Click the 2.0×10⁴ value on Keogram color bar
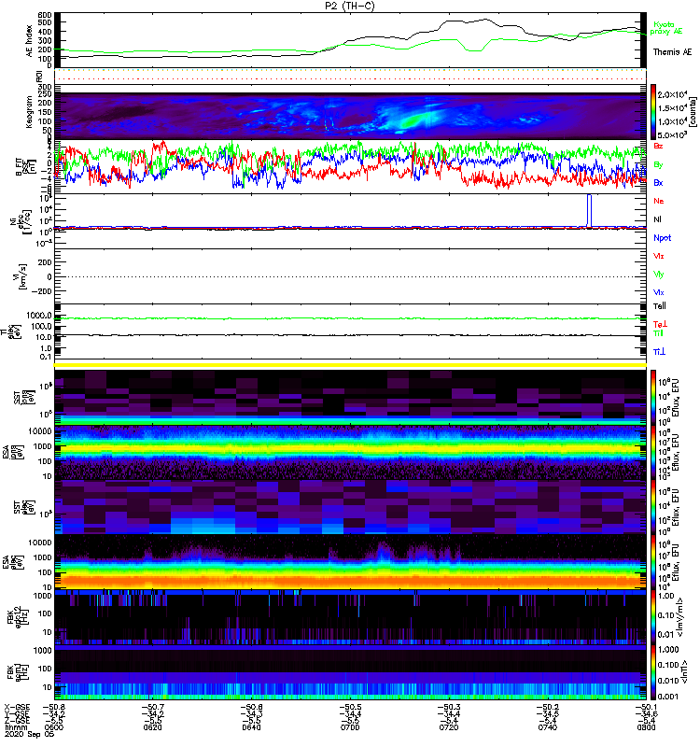 point(671,94)
